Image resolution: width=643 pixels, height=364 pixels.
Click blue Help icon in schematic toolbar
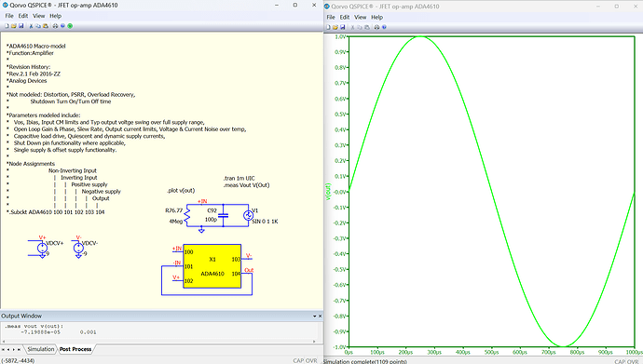pyautogui.click(x=62, y=26)
